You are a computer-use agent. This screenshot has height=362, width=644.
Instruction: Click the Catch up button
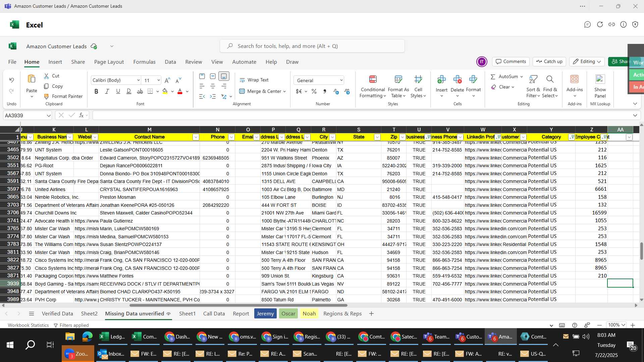(549, 62)
